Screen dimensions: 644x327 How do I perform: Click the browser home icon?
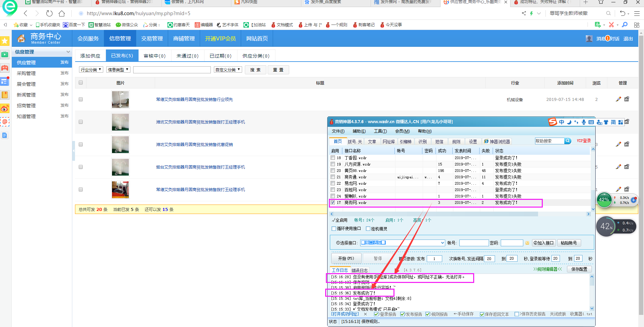pyautogui.click(x=62, y=13)
